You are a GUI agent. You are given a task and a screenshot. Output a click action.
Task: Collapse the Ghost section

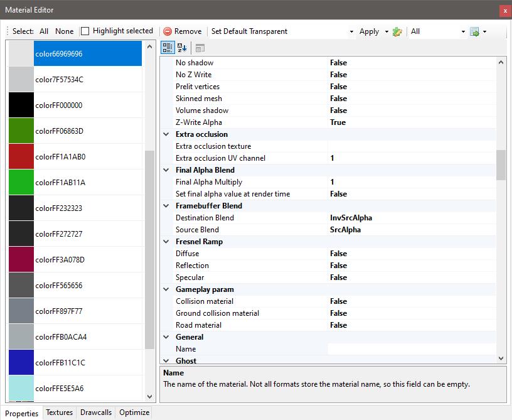166,360
